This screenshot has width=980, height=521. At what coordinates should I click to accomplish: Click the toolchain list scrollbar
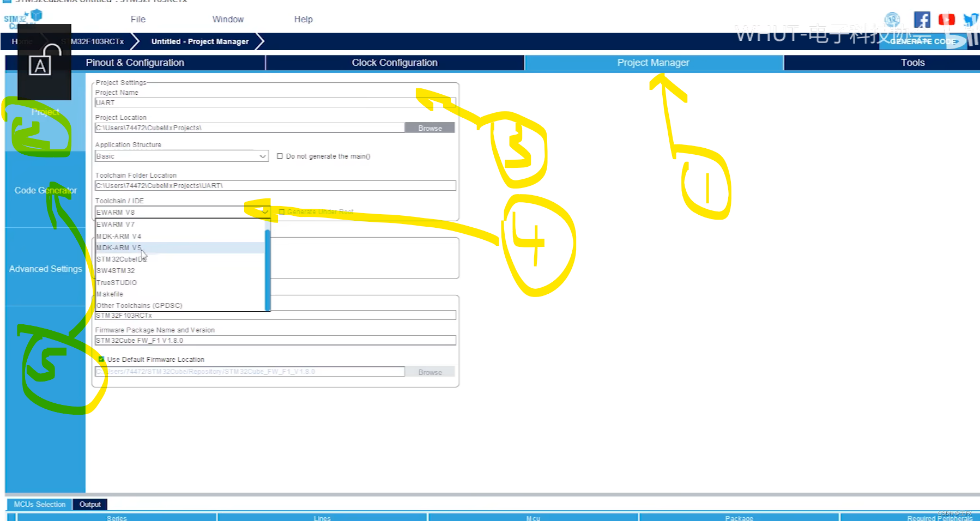click(x=268, y=269)
